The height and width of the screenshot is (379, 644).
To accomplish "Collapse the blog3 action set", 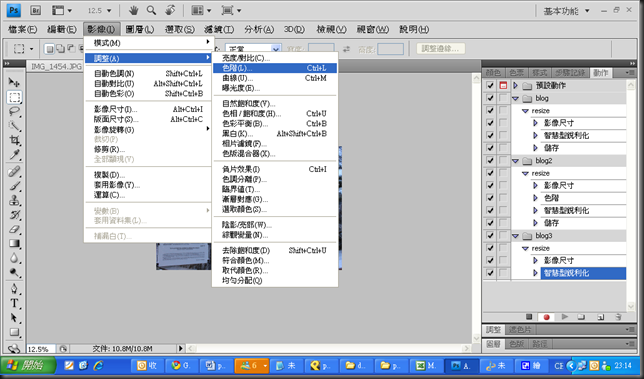I will tap(515, 236).
